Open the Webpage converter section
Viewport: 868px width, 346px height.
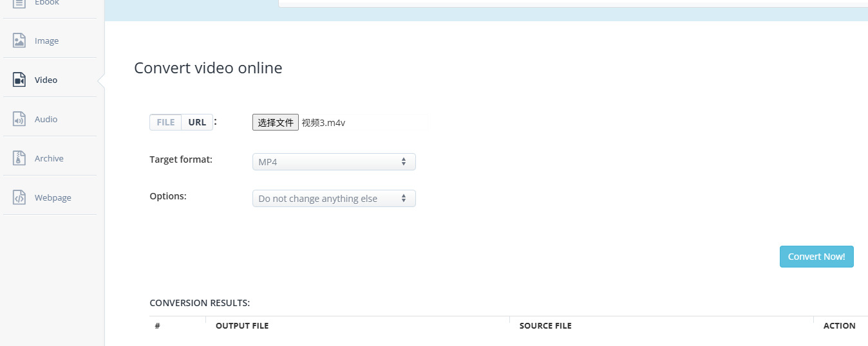(53, 197)
